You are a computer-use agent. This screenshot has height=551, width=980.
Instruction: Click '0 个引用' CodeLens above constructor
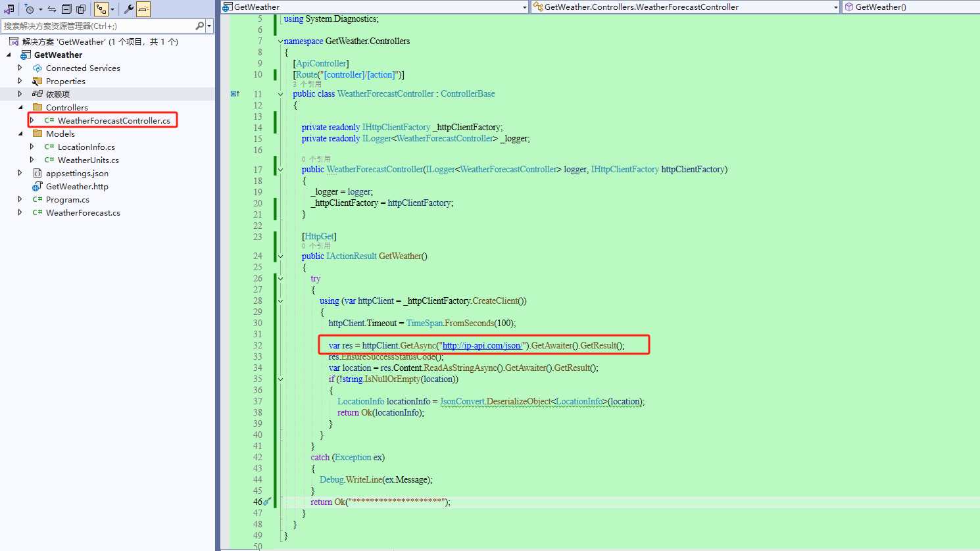(x=316, y=159)
